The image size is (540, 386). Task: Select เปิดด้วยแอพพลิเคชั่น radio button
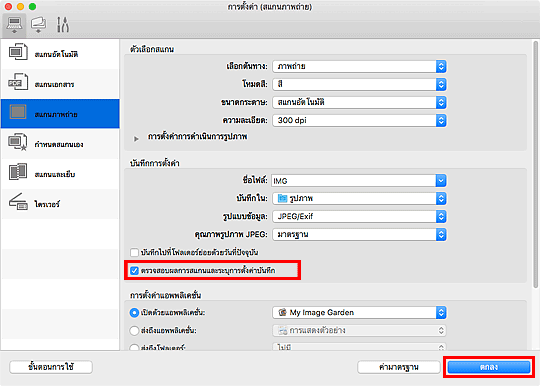point(134,313)
